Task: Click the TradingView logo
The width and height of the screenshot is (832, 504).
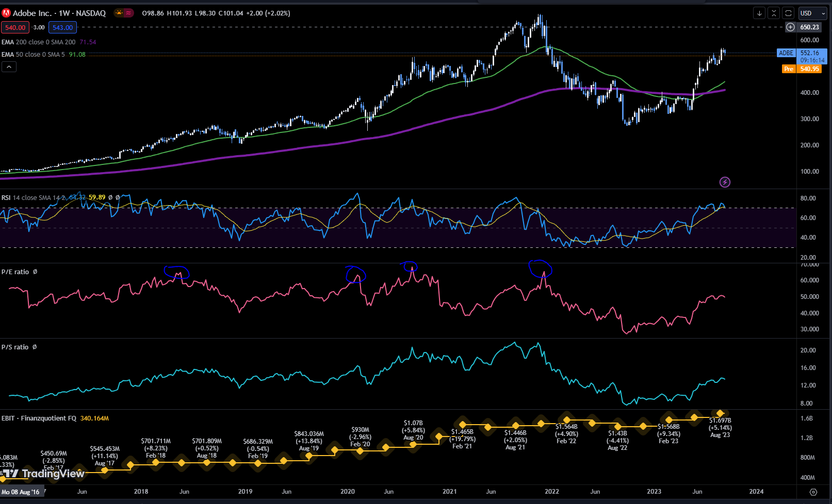Action: pyautogui.click(x=43, y=474)
